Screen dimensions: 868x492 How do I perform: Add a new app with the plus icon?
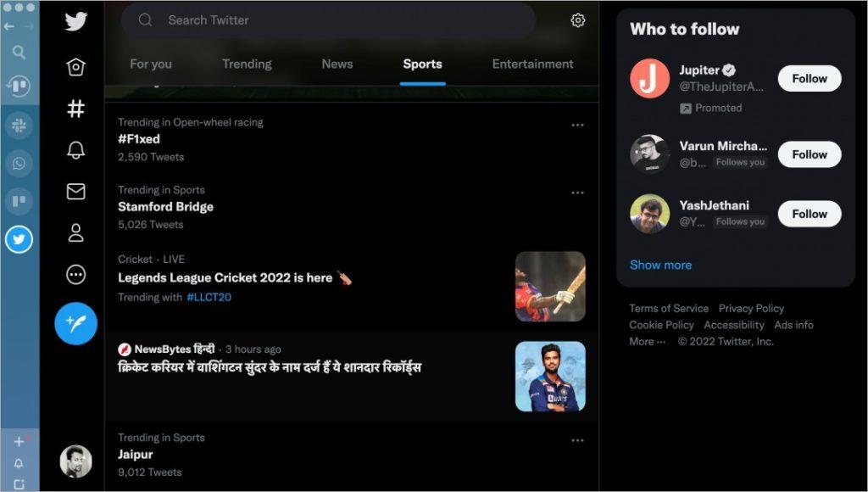pyautogui.click(x=19, y=442)
